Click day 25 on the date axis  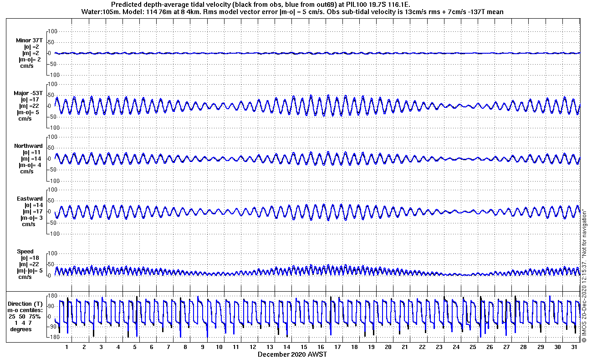tap(473, 347)
